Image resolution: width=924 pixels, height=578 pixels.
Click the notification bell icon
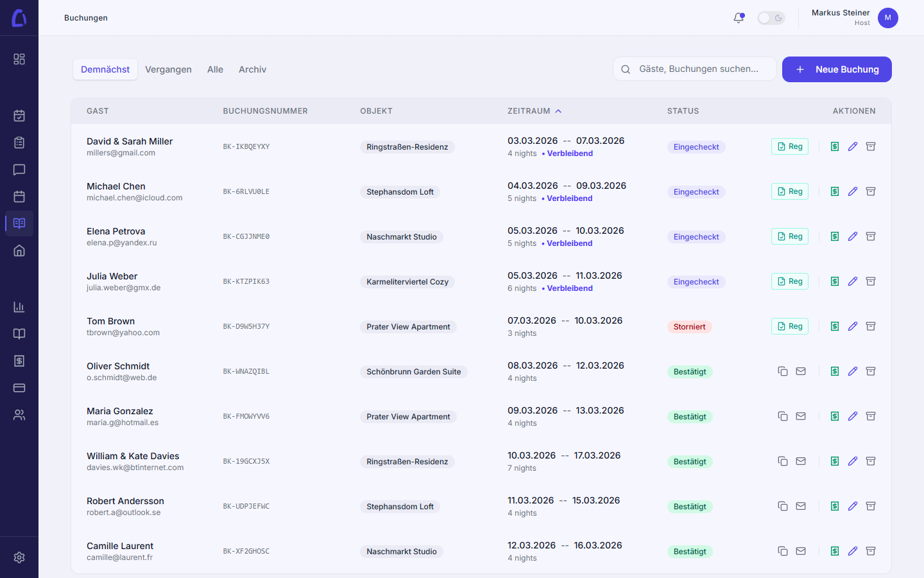click(x=739, y=18)
